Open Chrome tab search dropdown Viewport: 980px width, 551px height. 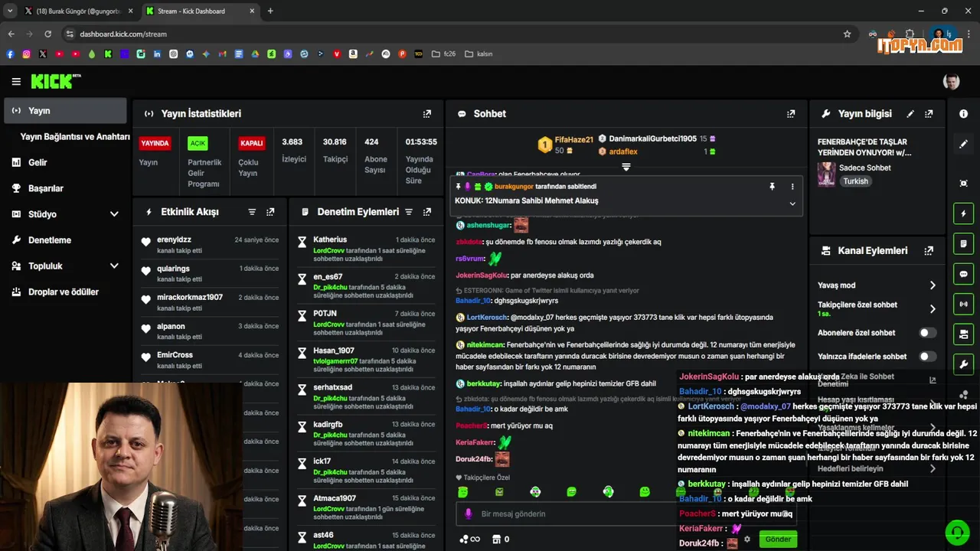(x=10, y=11)
